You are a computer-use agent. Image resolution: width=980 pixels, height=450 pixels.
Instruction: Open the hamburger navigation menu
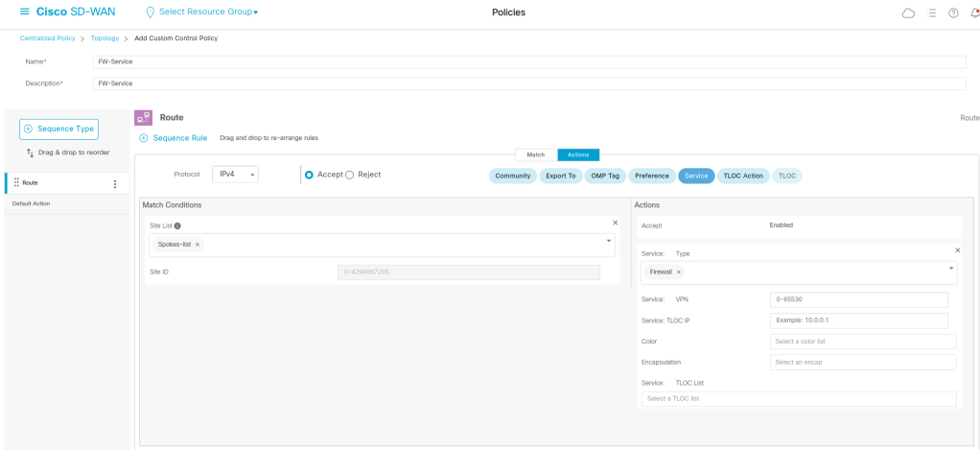tap(25, 12)
